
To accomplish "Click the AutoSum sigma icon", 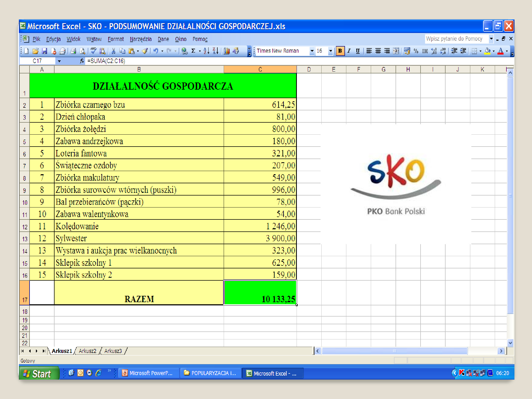I will click(x=193, y=51).
